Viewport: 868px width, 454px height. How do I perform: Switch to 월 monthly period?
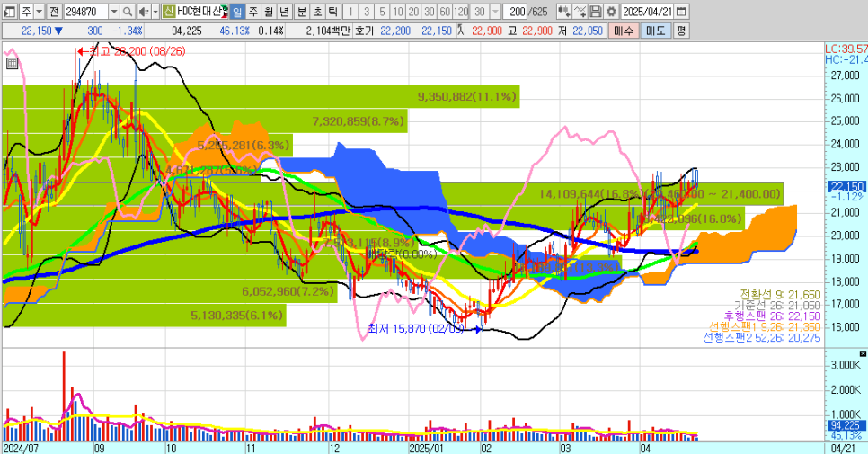tap(269, 11)
